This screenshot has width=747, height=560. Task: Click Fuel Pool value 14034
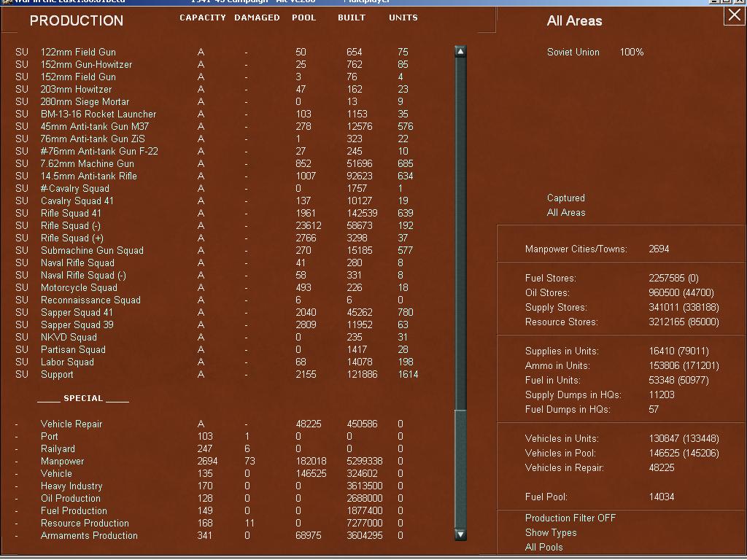[x=661, y=497]
